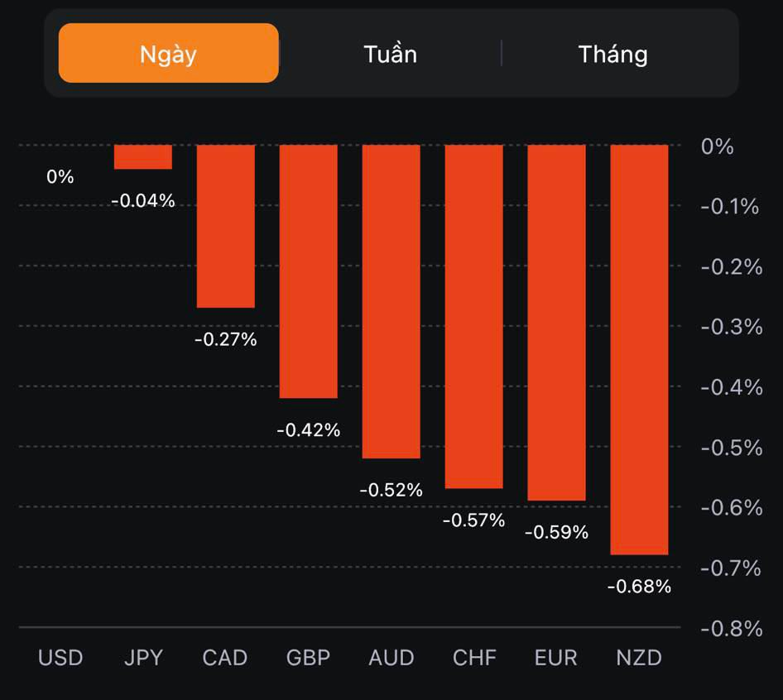The image size is (783, 700).
Task: Select the EUR bar in chart
Action: [556, 323]
